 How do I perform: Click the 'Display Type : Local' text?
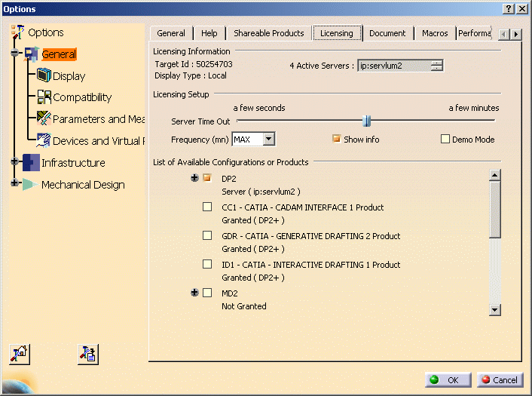click(x=191, y=75)
